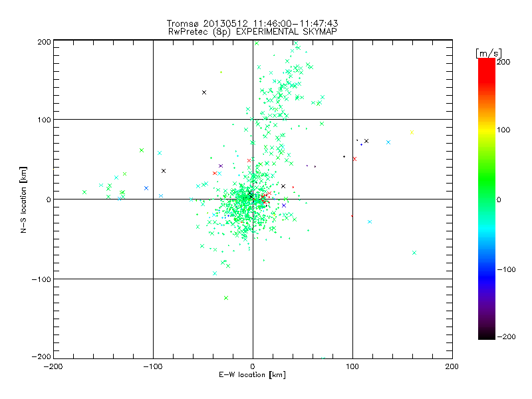Viewport: 532px width, 399px height.
Task: Click y-axis tick label '200' at top
Action: coord(44,42)
